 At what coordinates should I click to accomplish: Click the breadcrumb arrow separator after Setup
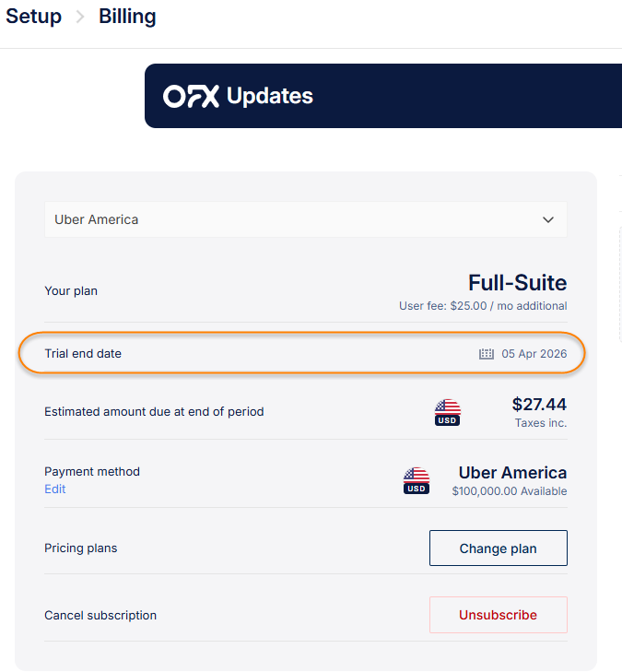point(80,17)
